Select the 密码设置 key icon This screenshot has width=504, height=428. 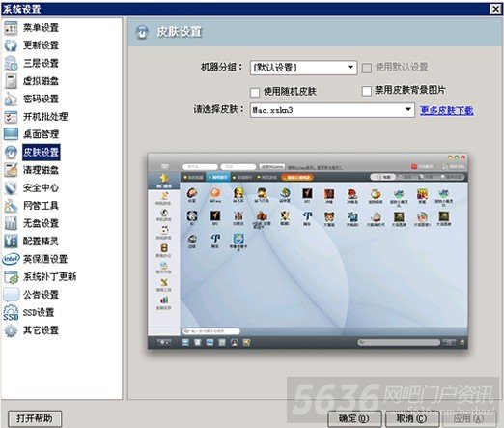pyautogui.click(x=11, y=99)
